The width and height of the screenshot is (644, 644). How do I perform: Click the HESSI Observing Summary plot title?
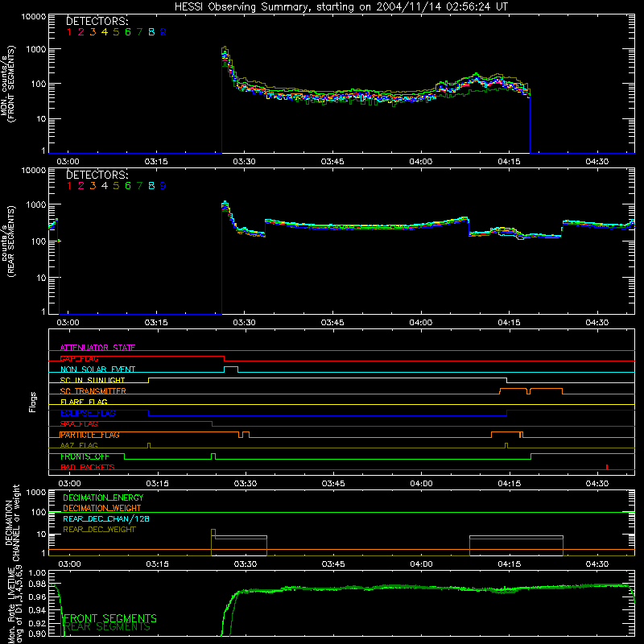[x=341, y=7]
